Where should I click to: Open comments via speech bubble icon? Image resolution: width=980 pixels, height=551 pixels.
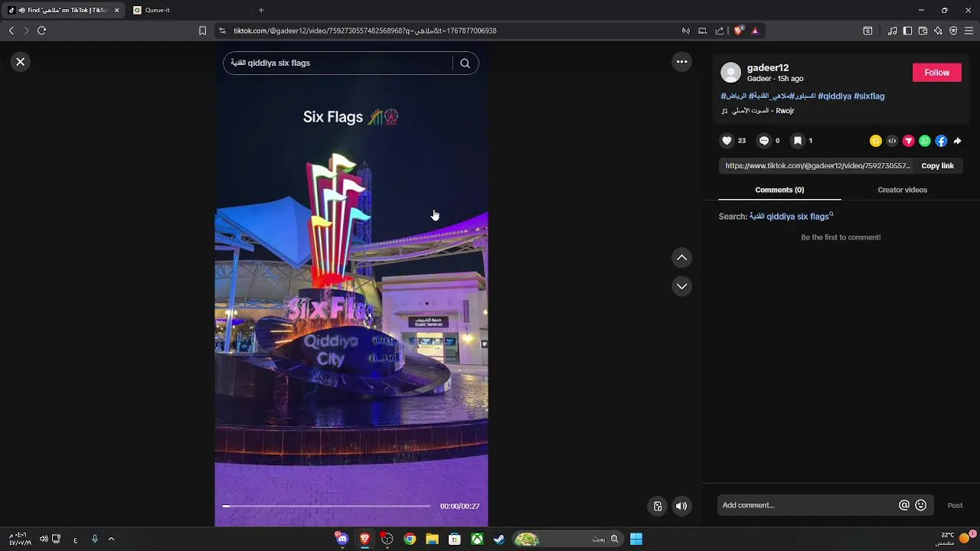763,141
